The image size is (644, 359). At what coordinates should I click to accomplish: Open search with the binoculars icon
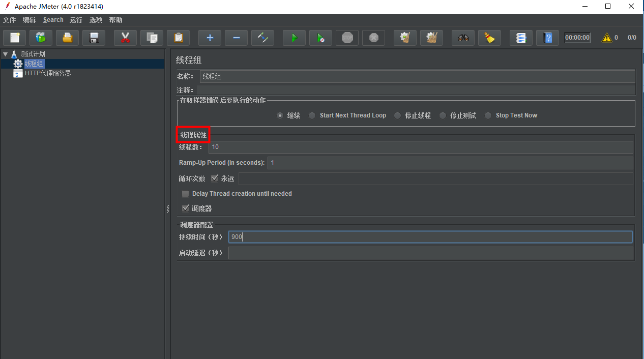click(463, 38)
